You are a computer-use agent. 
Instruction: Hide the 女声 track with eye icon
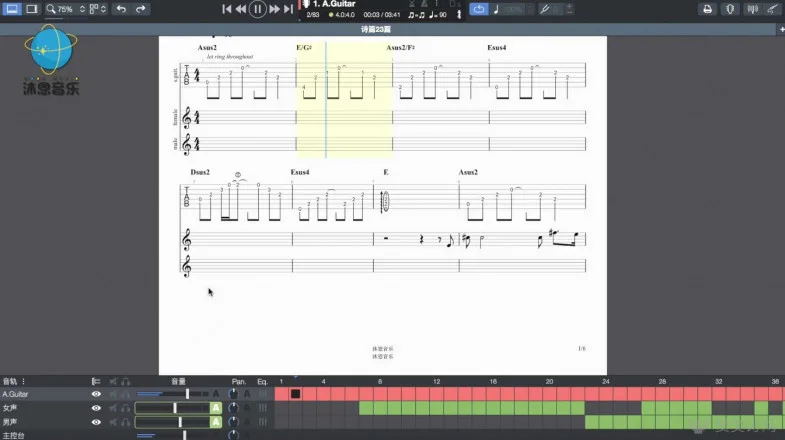(96, 408)
